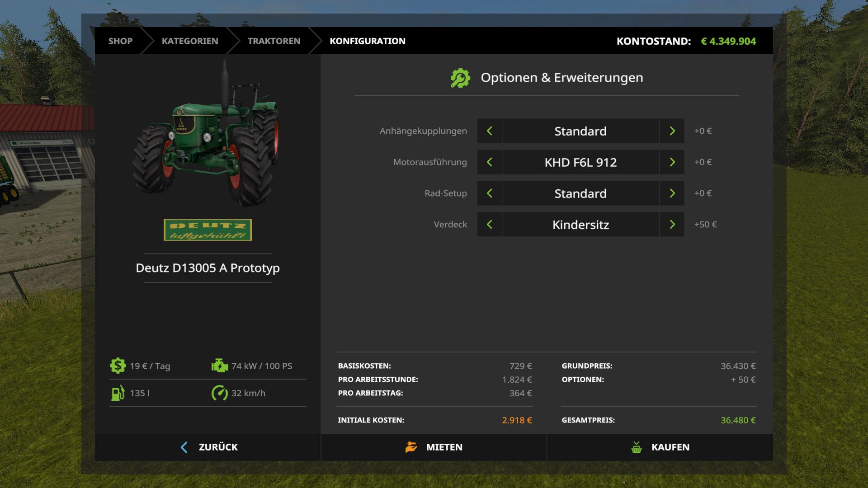Click the Optionen & Erweiterungen wrench-gear icon
Viewport: 868px width, 488px height.
460,78
